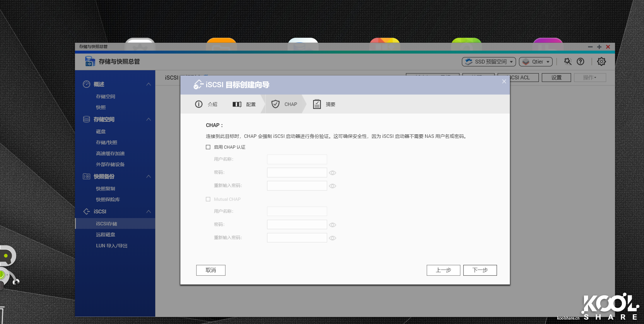
Task: Click the CHAP 用户名称 input field
Action: pos(297,160)
